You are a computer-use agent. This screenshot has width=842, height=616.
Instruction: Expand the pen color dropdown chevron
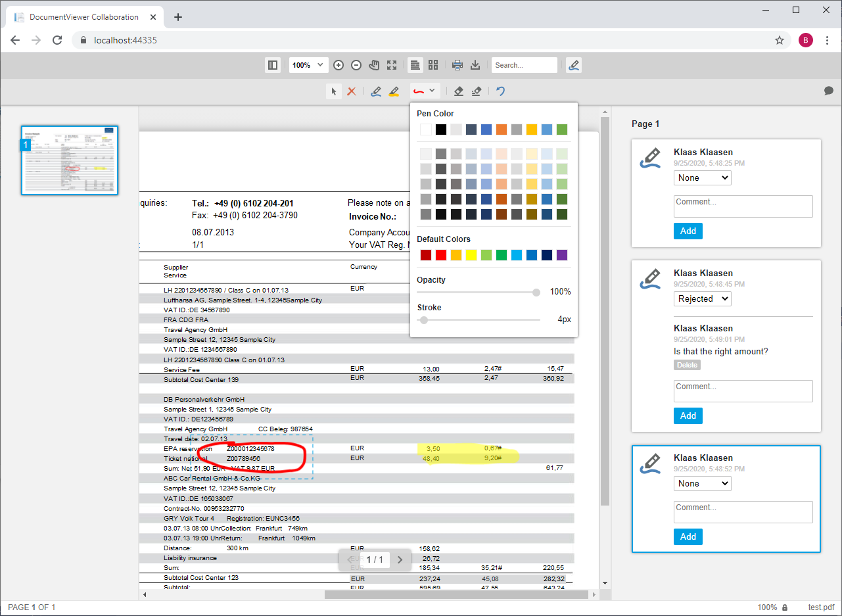(x=432, y=91)
